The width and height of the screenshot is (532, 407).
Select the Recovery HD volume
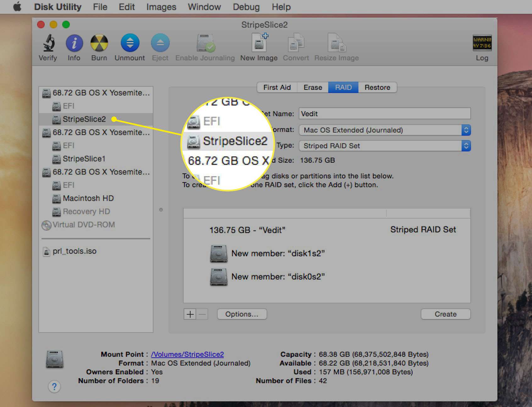click(x=96, y=212)
